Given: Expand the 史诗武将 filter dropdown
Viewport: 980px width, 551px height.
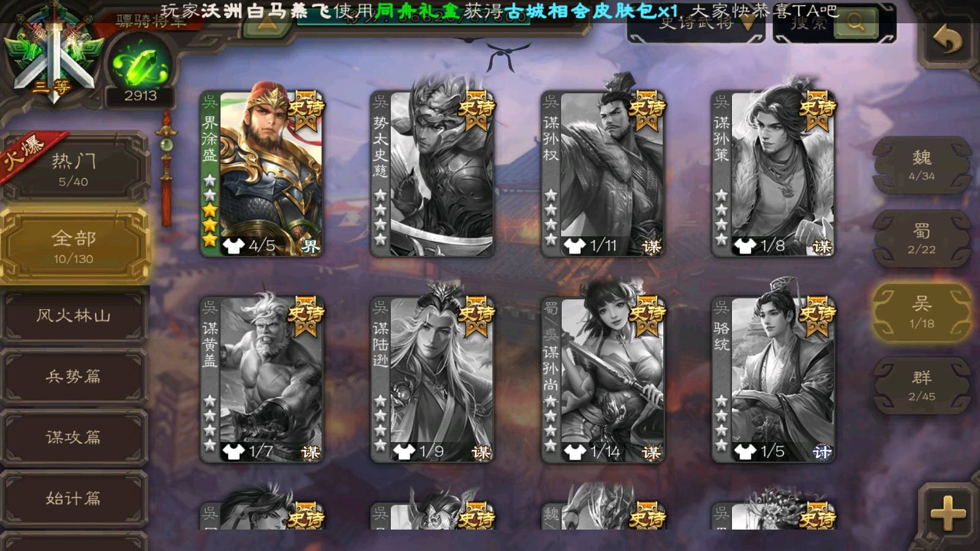Looking at the screenshot, I should (x=696, y=24).
